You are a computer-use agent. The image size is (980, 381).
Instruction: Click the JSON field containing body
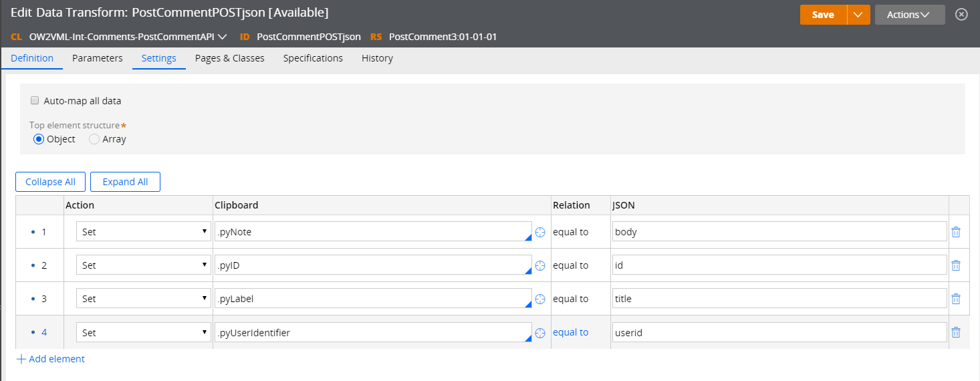click(x=779, y=232)
